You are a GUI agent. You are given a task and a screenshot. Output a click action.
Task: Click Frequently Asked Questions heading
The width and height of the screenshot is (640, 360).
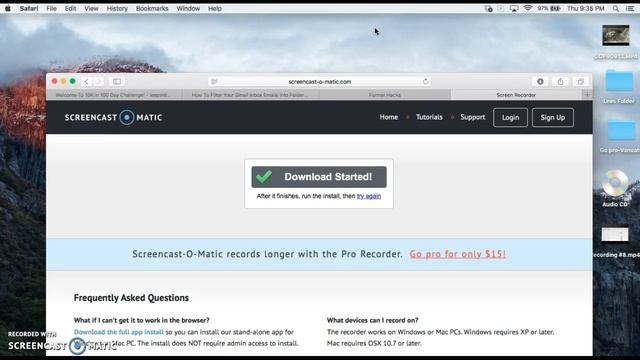(131, 298)
